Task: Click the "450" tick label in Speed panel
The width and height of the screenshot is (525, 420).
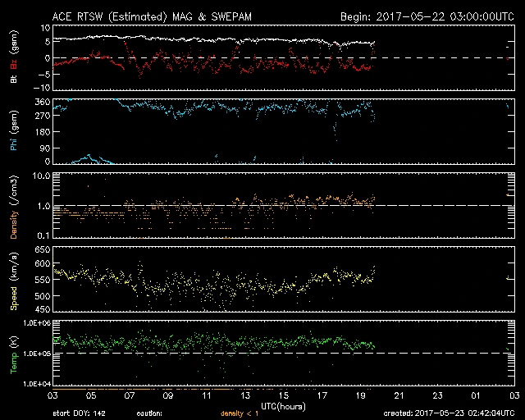Action: 43,309
